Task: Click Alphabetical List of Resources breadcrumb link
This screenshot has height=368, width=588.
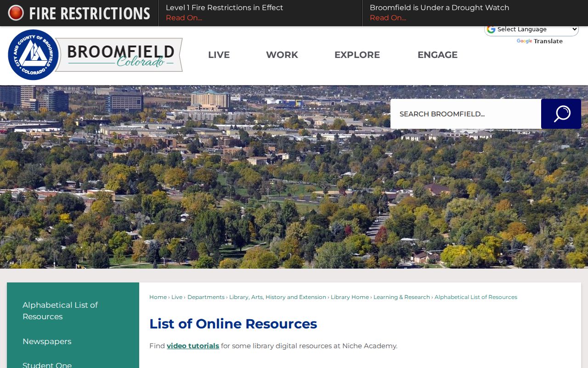Action: [476, 297]
